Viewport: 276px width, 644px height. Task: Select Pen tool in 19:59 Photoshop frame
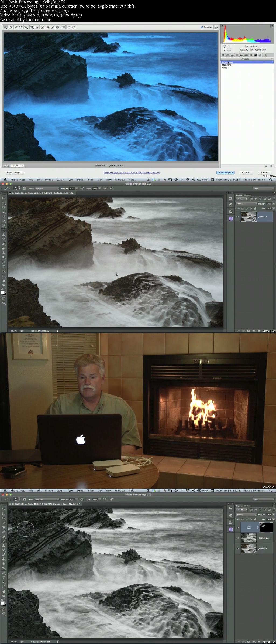(4, 573)
